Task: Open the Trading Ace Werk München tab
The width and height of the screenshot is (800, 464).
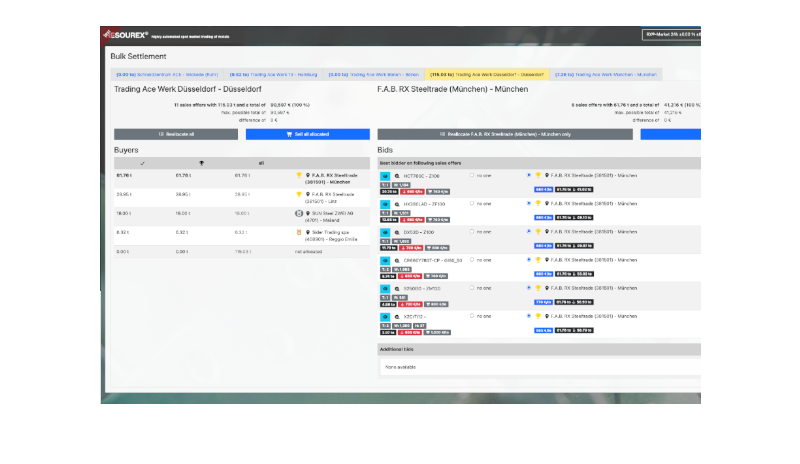Action: tap(606, 75)
